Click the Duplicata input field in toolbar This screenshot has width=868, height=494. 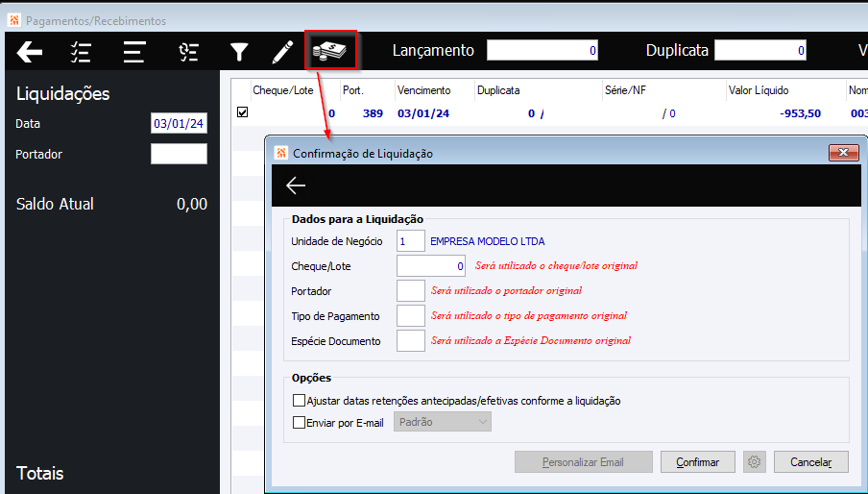tap(760, 50)
